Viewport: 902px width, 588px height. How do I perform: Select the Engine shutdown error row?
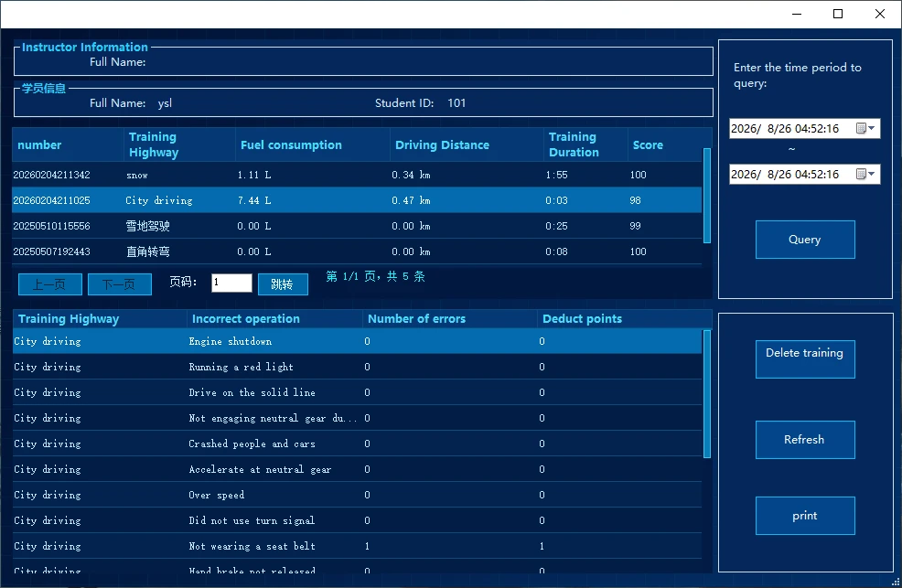[357, 341]
